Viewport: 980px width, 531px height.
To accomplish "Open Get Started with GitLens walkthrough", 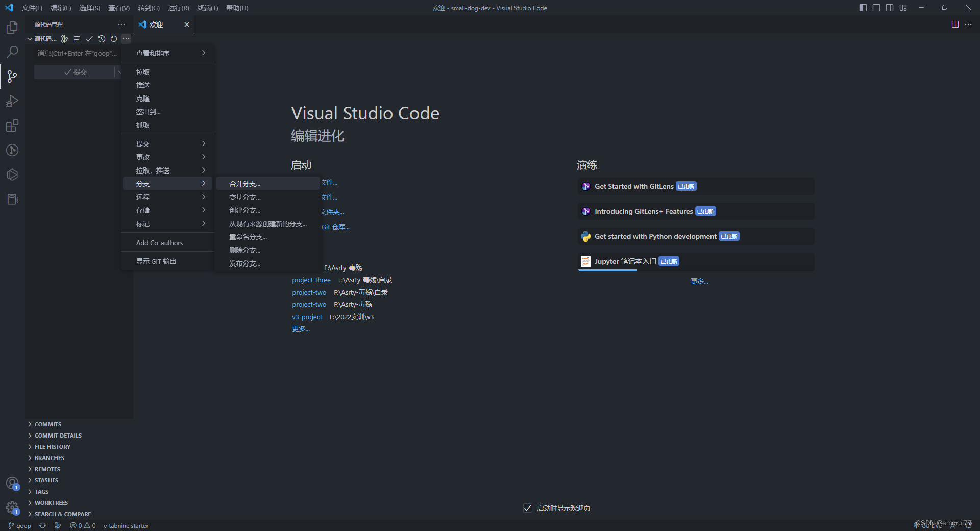I will [696, 186].
